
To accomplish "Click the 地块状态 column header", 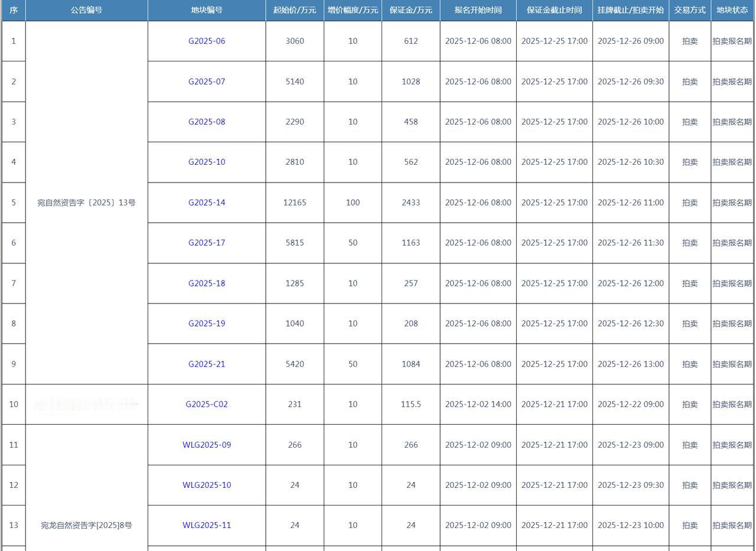I will (x=732, y=10).
